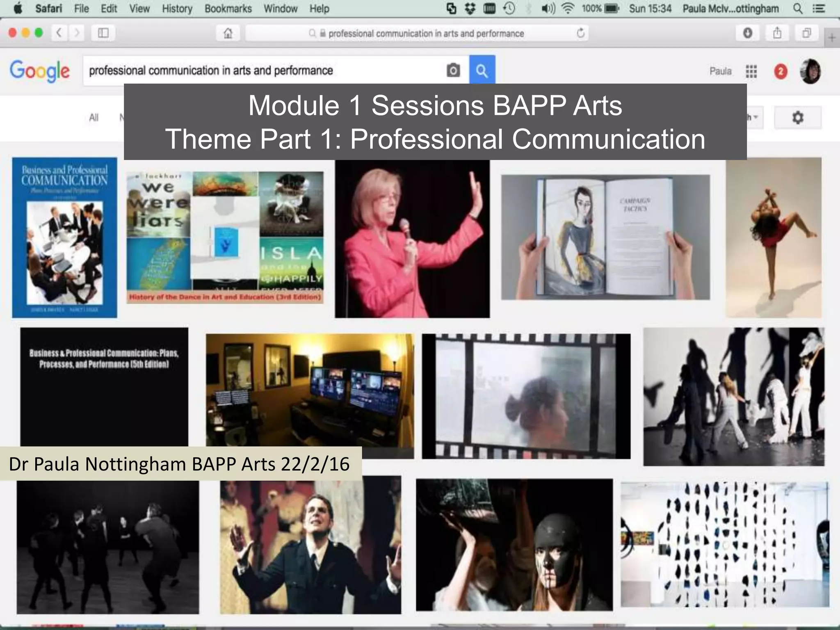Click the blue Google search magnifier button
Image resolution: width=840 pixels, height=630 pixels.
click(482, 70)
